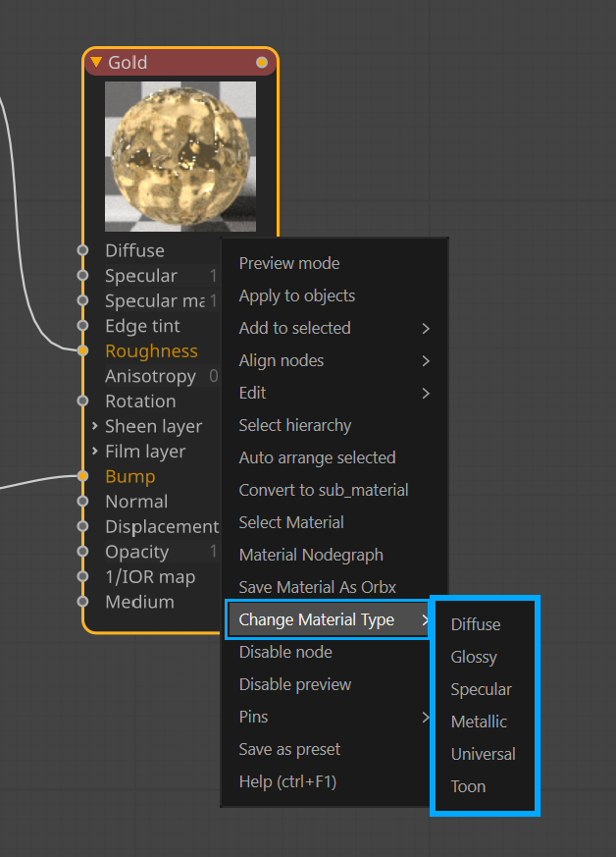
Task: Click the Rotation input pin
Action: (x=83, y=402)
